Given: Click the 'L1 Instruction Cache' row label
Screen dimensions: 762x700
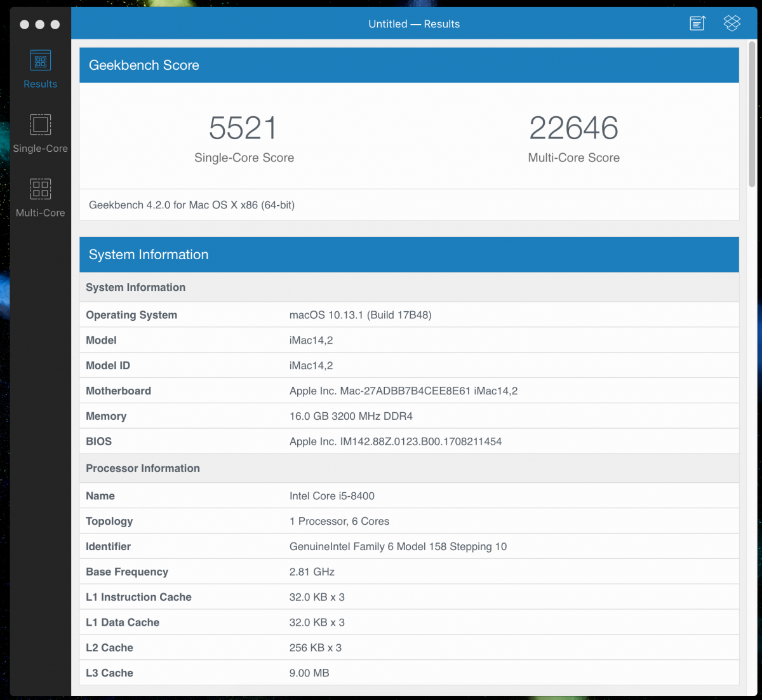Looking at the screenshot, I should (138, 597).
